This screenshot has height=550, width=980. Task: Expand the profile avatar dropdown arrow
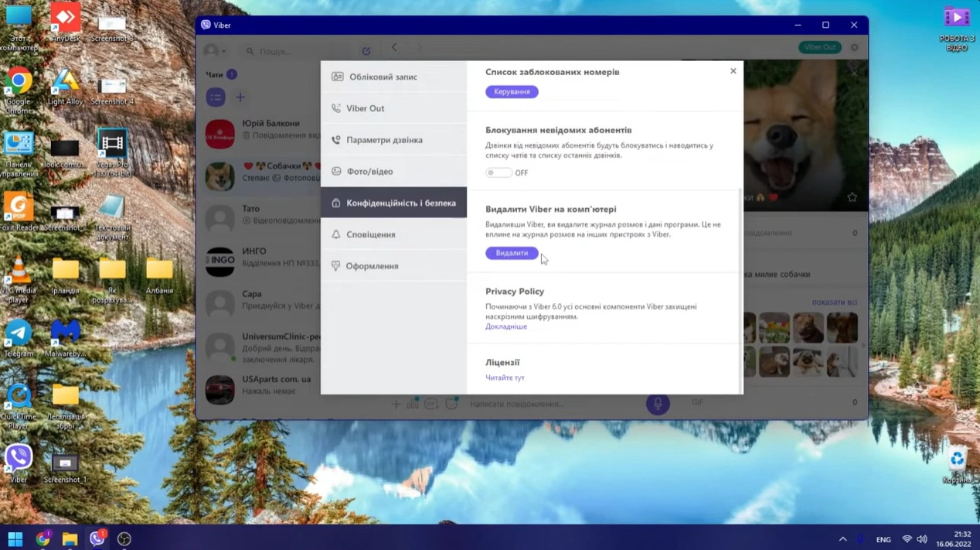pos(223,52)
